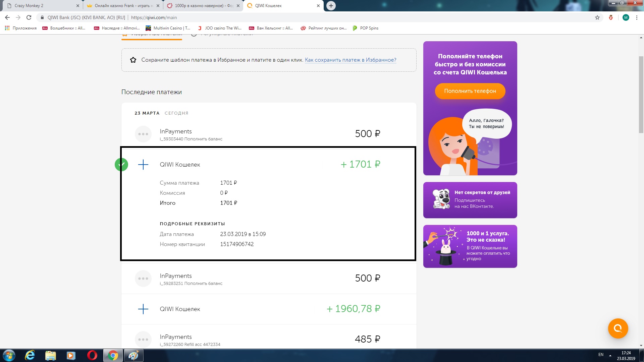Bookmark this page with the star icon

597,17
